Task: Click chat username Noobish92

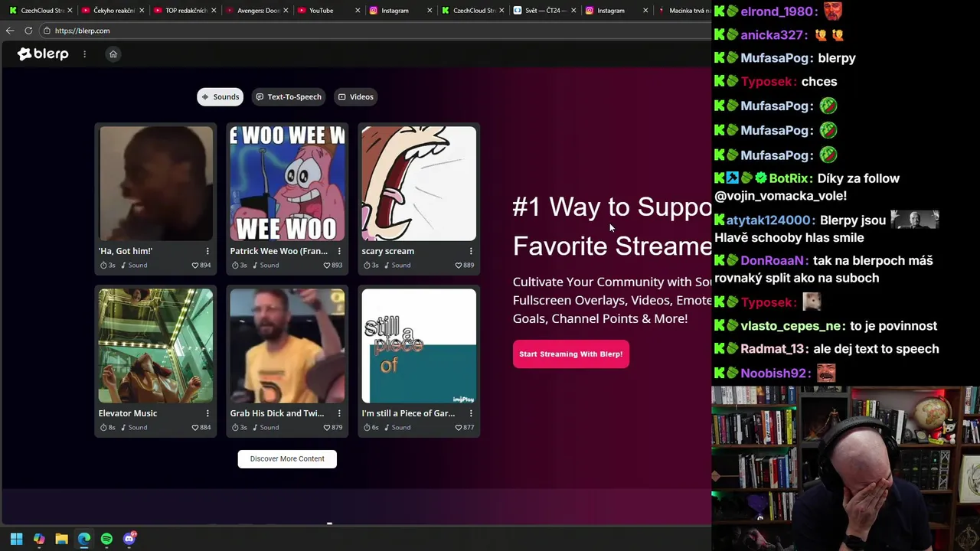Action: [775, 373]
